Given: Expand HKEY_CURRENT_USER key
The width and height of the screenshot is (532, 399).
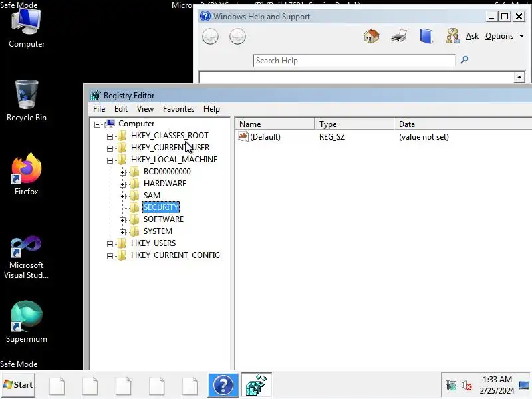Looking at the screenshot, I should tap(110, 148).
